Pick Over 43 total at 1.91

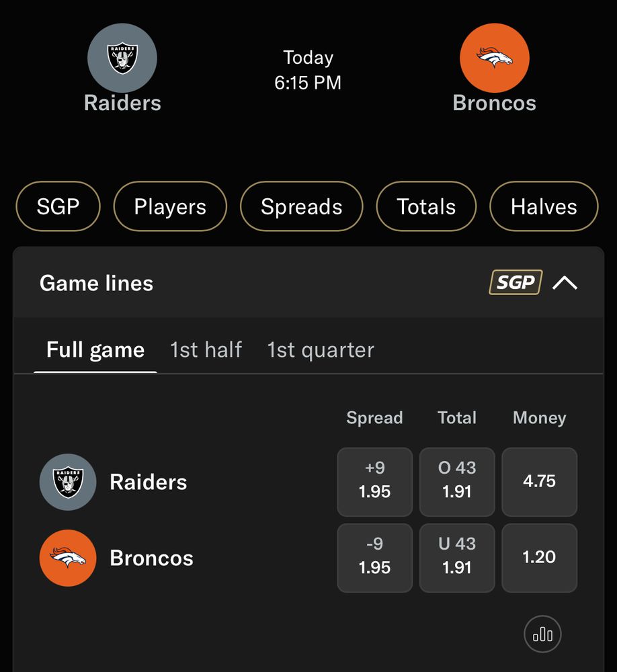pos(457,482)
